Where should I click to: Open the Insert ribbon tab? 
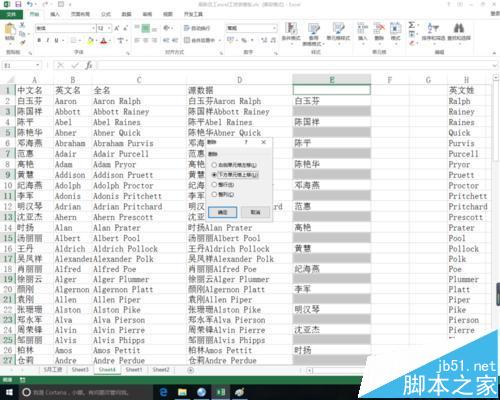pyautogui.click(x=55, y=14)
